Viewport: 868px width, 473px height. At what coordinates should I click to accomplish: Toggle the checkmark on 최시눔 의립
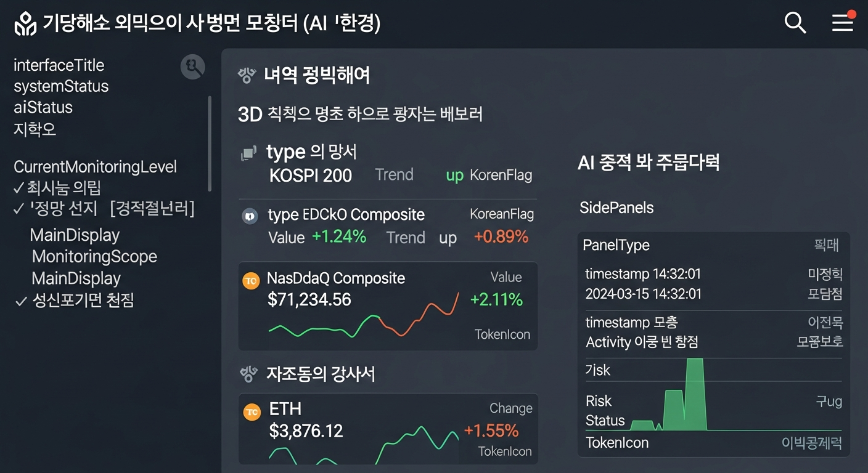click(17, 188)
